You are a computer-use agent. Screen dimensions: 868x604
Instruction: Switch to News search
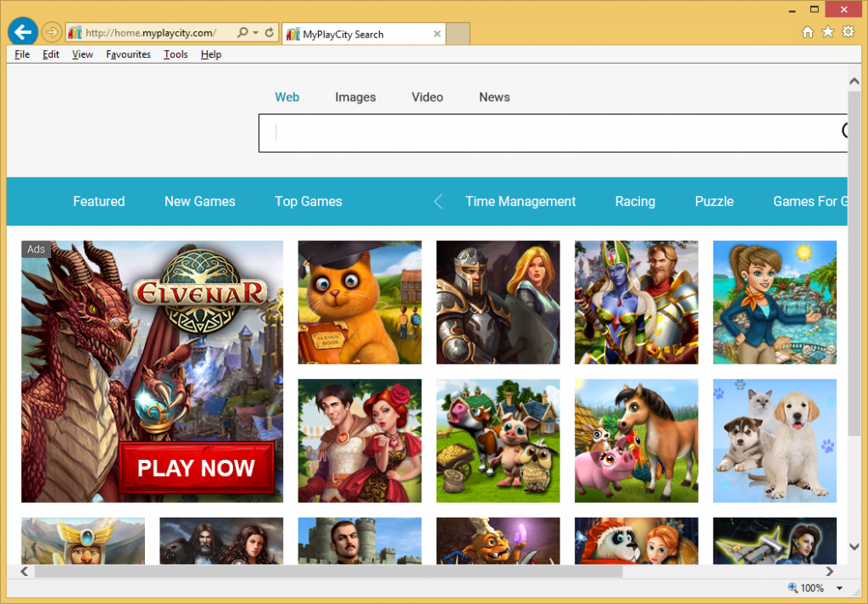[494, 97]
